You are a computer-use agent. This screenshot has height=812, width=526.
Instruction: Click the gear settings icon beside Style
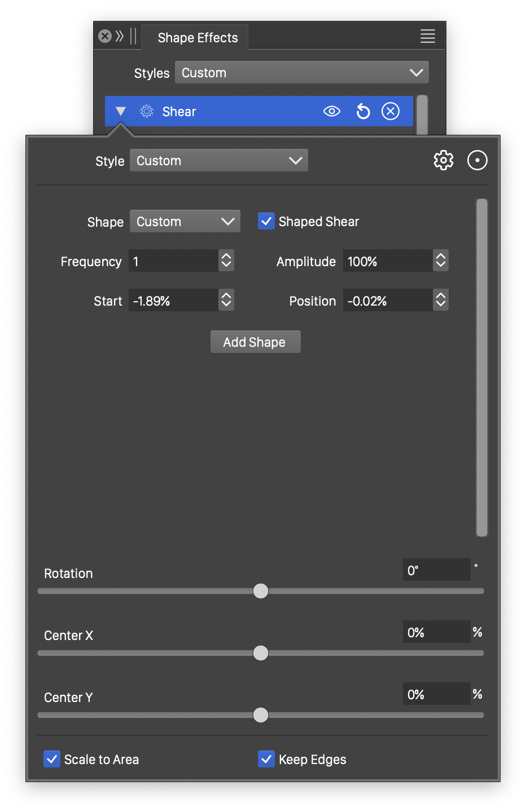click(443, 160)
